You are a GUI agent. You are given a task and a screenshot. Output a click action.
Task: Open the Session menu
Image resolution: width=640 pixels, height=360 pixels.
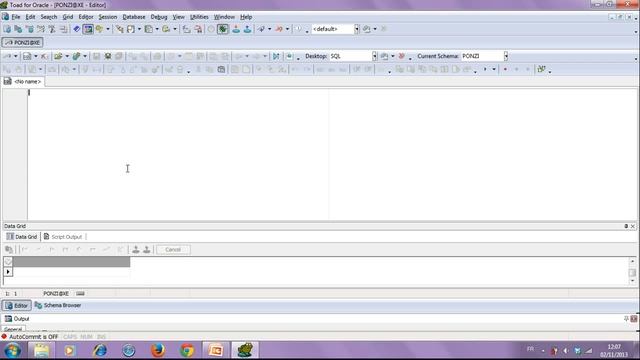click(x=108, y=17)
